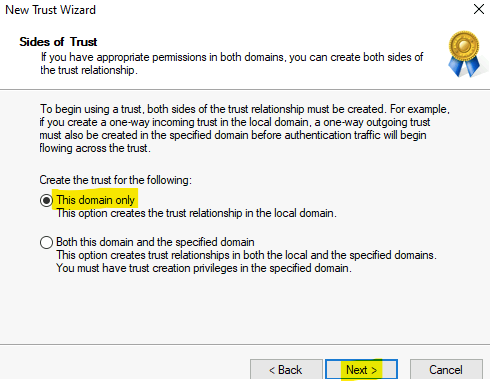The image size is (490, 381).
Task: Select the 'This domain only' radio button
Action: [x=46, y=200]
